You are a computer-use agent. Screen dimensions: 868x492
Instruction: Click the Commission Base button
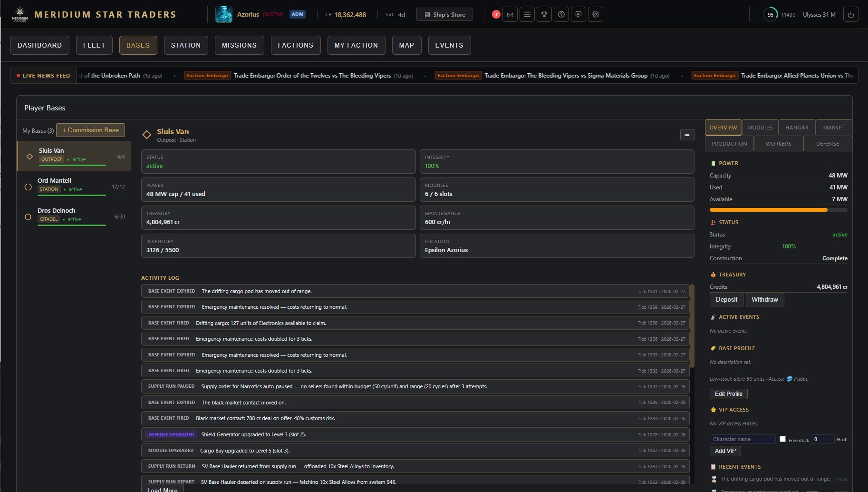click(90, 130)
